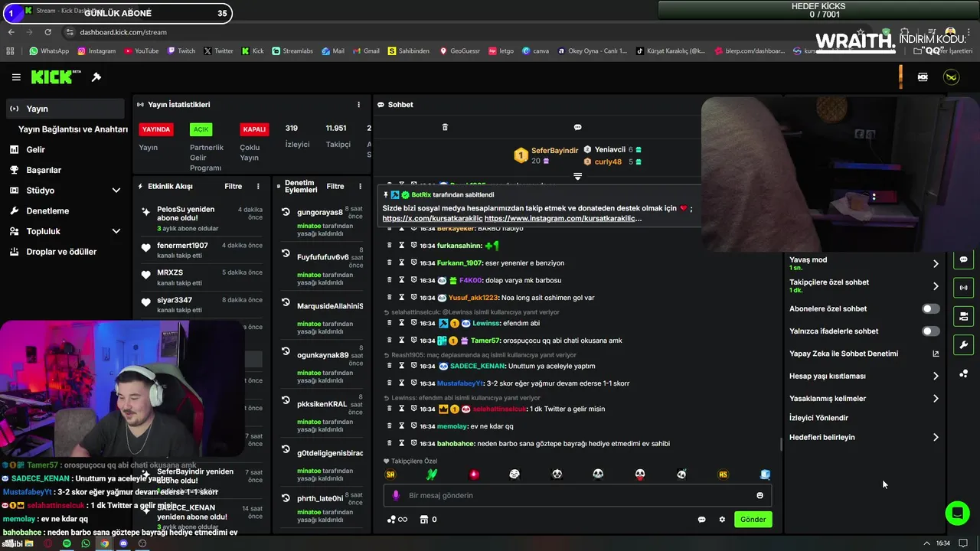Viewport: 980px width, 551px height.
Task: Insert the red gem emote
Action: click(x=474, y=474)
